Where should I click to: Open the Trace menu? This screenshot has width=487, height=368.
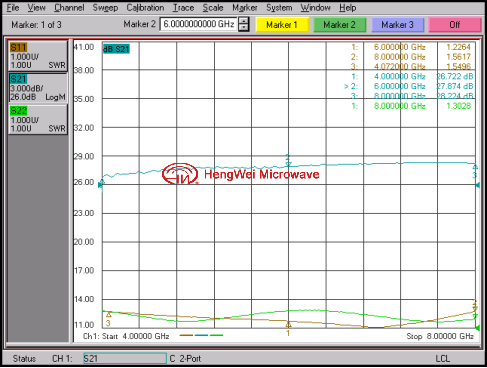coord(183,7)
